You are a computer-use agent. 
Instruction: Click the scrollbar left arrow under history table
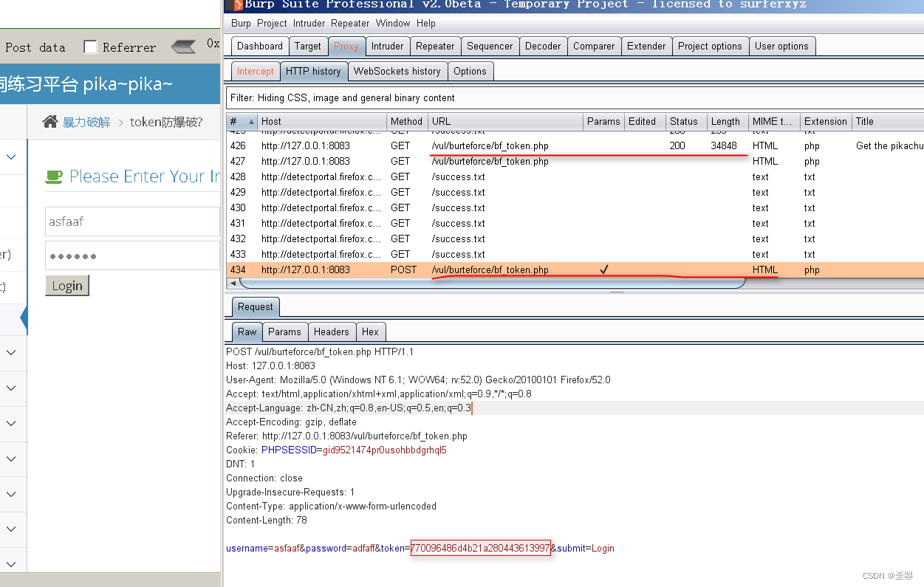(233, 284)
